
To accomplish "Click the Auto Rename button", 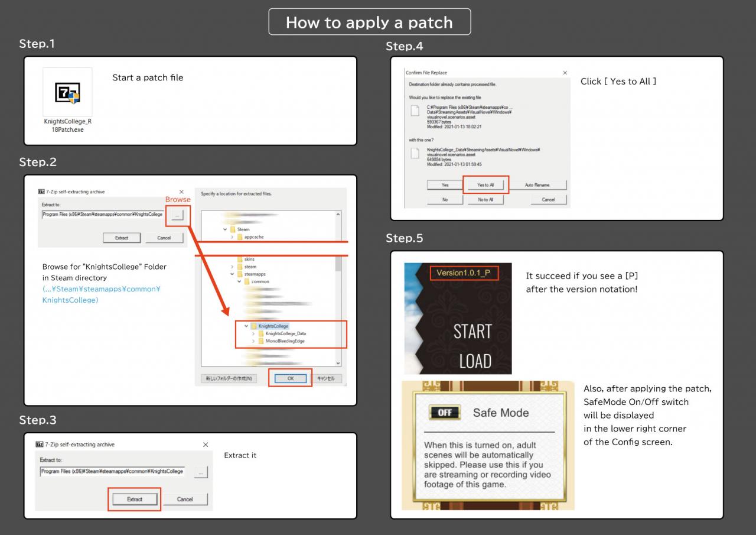I will tap(537, 185).
